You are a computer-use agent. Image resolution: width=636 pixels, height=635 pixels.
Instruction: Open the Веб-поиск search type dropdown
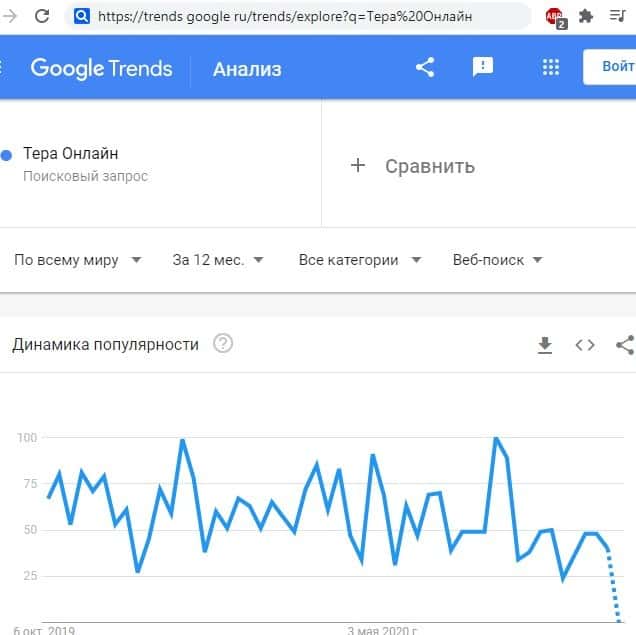tap(497, 260)
